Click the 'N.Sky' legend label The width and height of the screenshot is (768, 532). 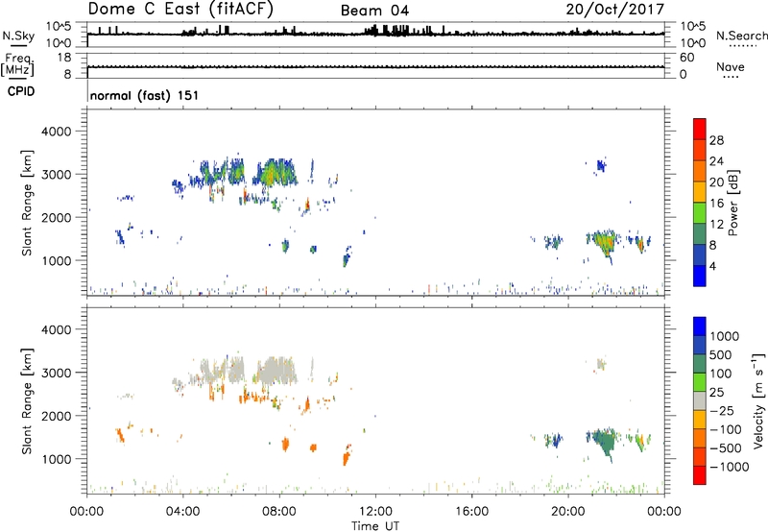18,36
